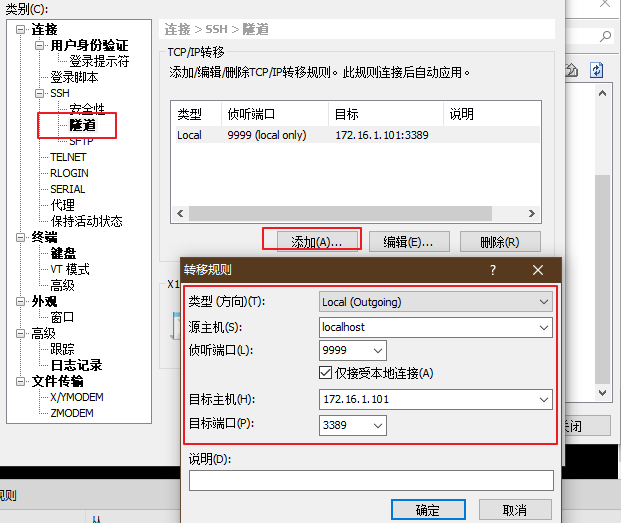Viewport: 621px width, 523px height.
Task: Close the 转移规则 dialog with X
Action: [538, 270]
